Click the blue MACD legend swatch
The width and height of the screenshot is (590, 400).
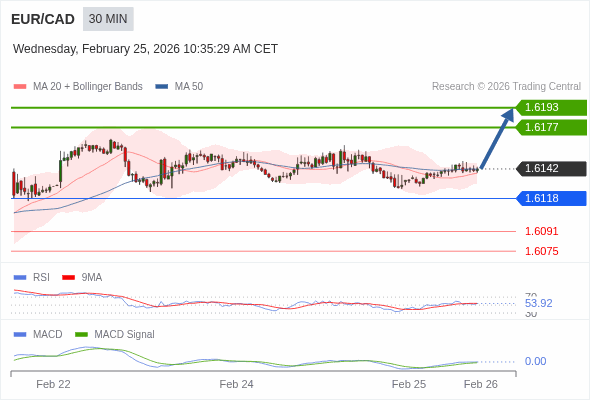[x=20, y=335]
